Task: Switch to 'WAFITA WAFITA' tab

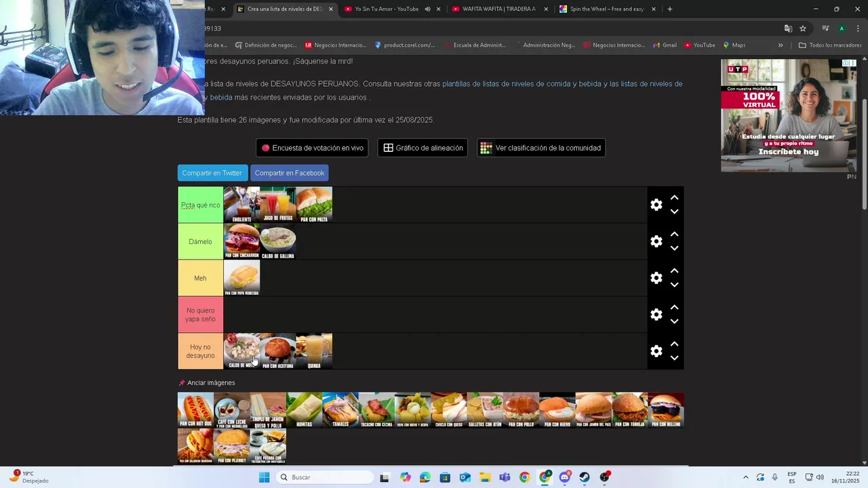Action: [x=498, y=9]
